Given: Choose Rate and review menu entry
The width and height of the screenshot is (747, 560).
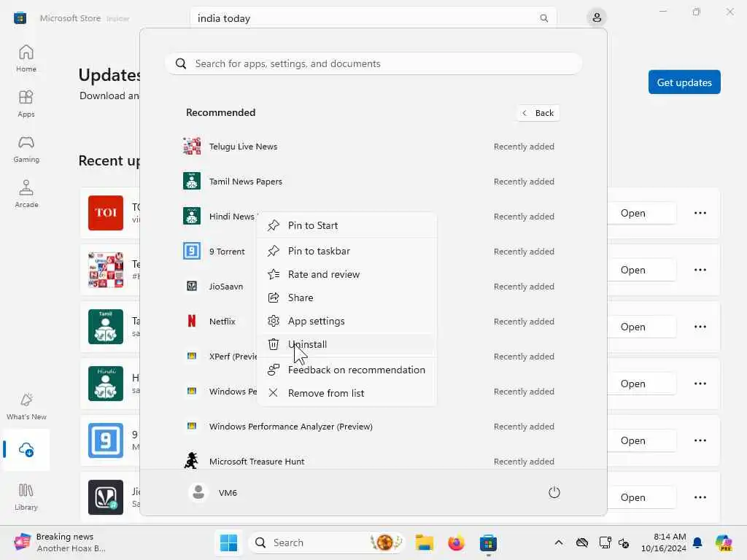Looking at the screenshot, I should (x=347, y=274).
